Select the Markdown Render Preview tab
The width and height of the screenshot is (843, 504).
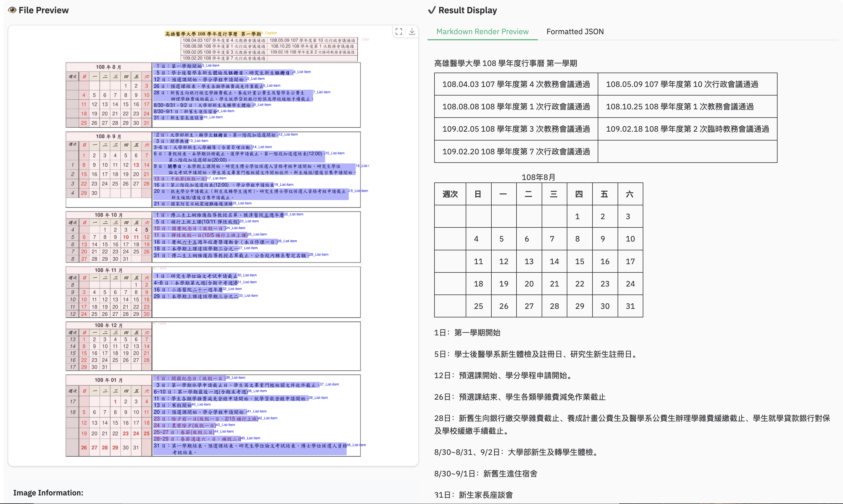(x=482, y=31)
